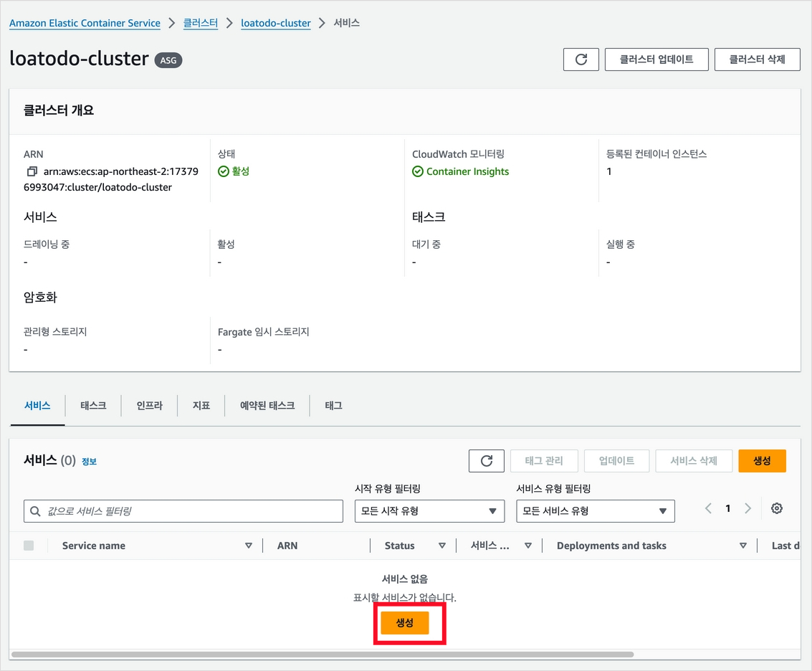Switch to the 태스크 tab

coord(93,406)
